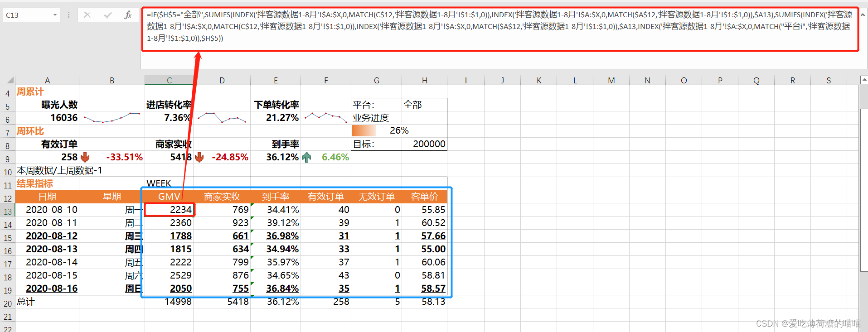This screenshot has height=332, width=868.
Task: Select the 商家实收 header cell
Action: point(222,197)
